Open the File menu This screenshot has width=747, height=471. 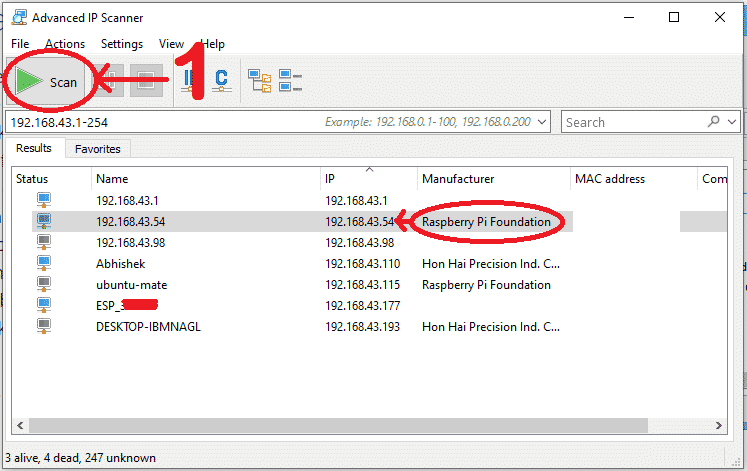20,44
